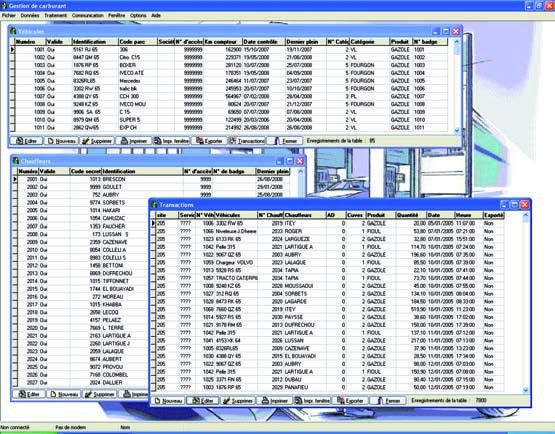Open the Communication menu

point(88,16)
